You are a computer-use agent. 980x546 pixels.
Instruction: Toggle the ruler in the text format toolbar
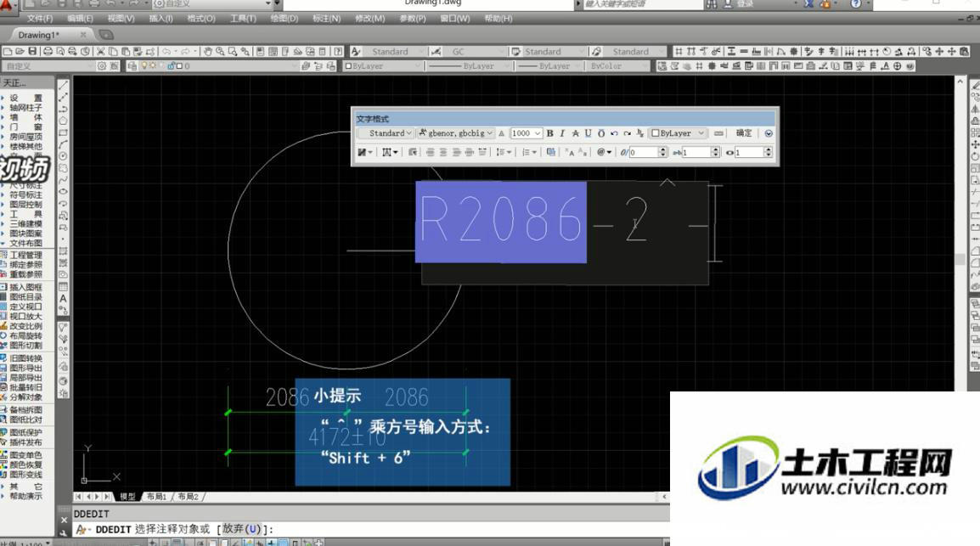(718, 133)
